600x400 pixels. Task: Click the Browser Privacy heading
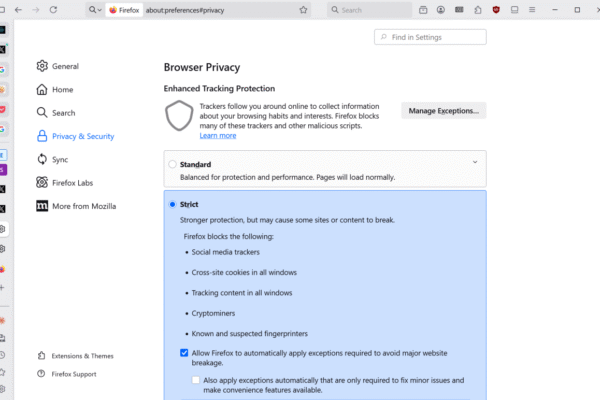pos(202,67)
